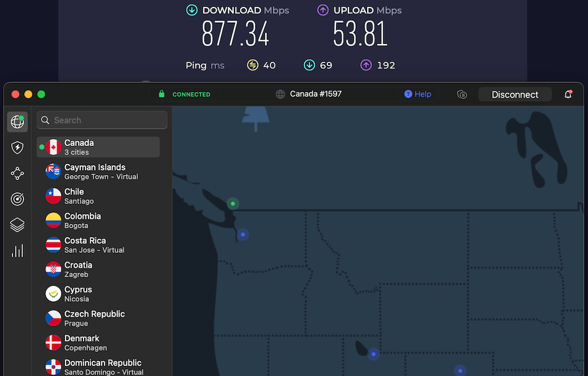Click the download arrow icon beside DOWNLOAD
Viewport: 588px width, 376px height.
192,10
